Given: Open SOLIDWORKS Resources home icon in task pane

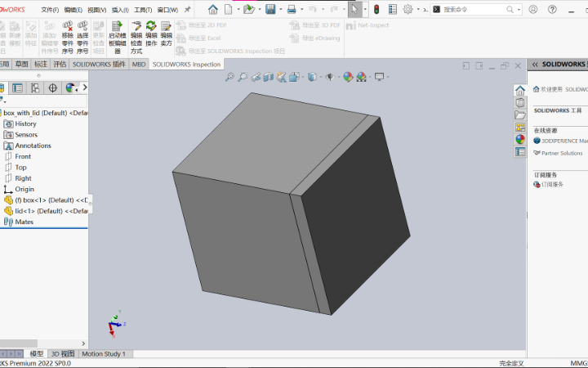Looking at the screenshot, I should pos(519,90).
